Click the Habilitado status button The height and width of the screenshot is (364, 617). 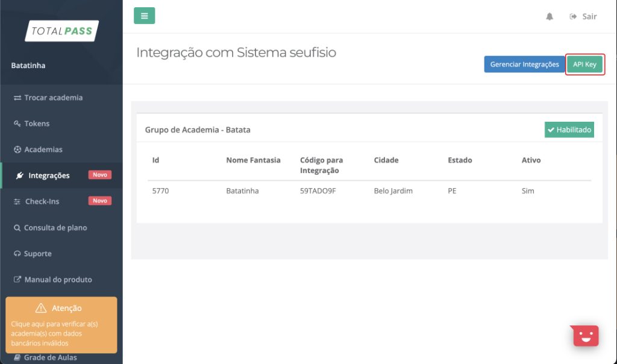569,130
